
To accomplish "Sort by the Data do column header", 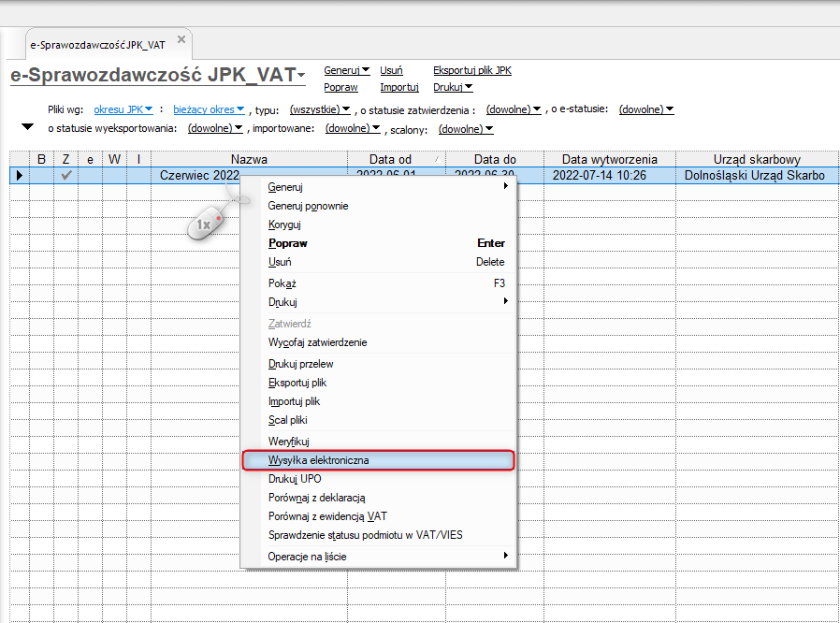I will [495, 159].
